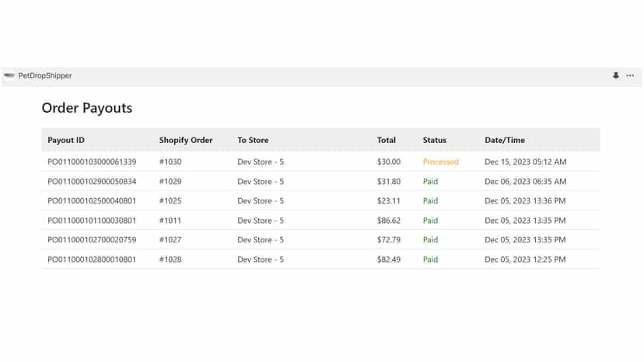Click Dev Store - 5 in order #1027 row
This screenshot has width=644, height=362.
261,240
